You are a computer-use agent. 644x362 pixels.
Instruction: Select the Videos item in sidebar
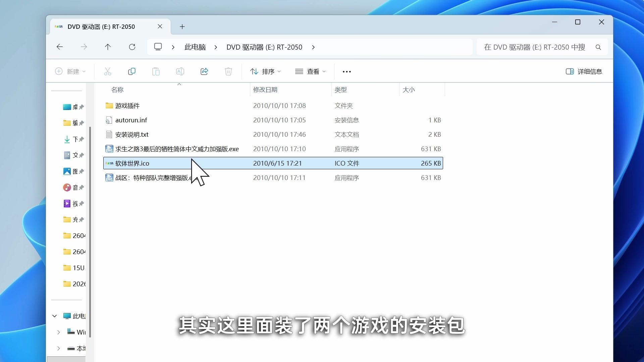tap(73, 203)
